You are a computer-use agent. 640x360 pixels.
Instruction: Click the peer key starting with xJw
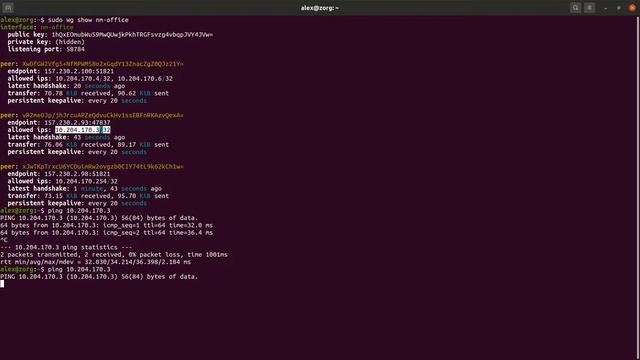[x=103, y=167]
